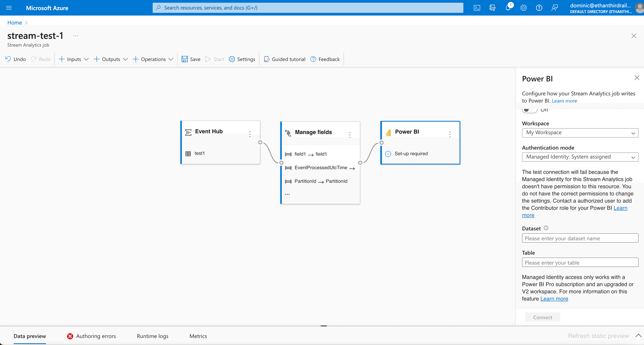The image size is (644, 345).
Task: Open Manage fields node options menu
Action: pyautogui.click(x=350, y=135)
